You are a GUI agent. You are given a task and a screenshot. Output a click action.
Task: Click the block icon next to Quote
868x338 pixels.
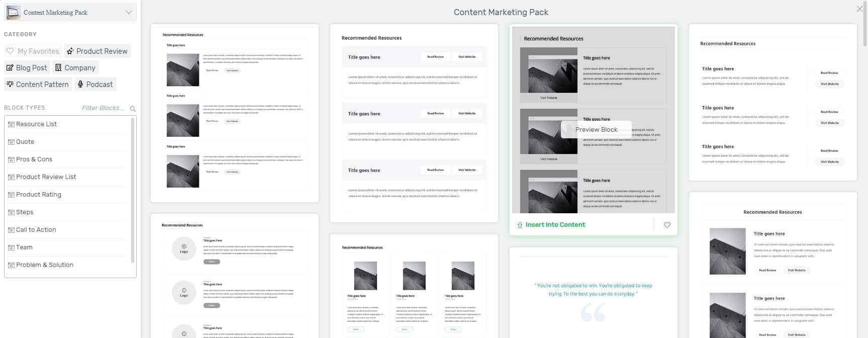tap(11, 142)
